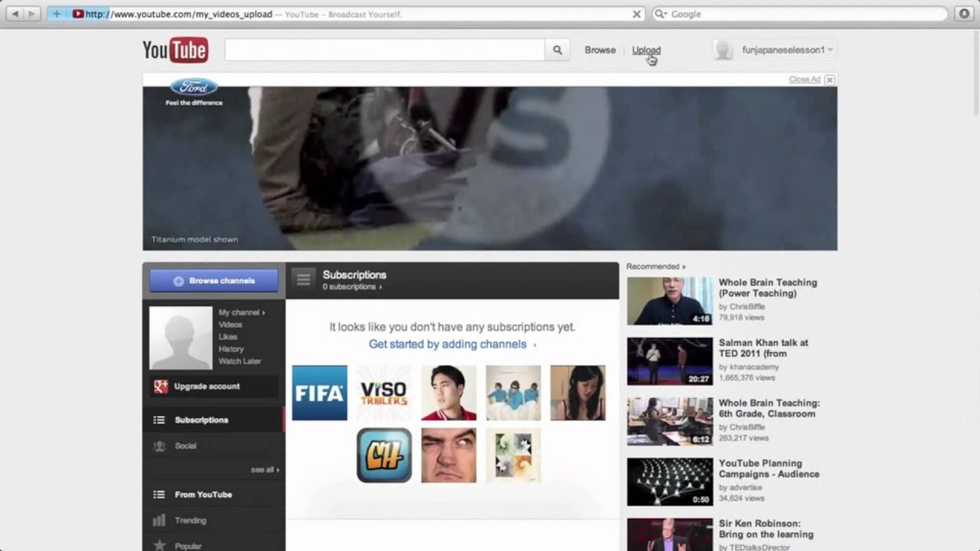Open the VISO Trailers channel icon

(384, 393)
